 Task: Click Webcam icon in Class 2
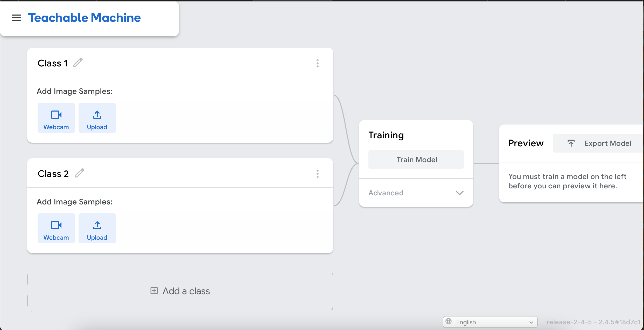[56, 225]
